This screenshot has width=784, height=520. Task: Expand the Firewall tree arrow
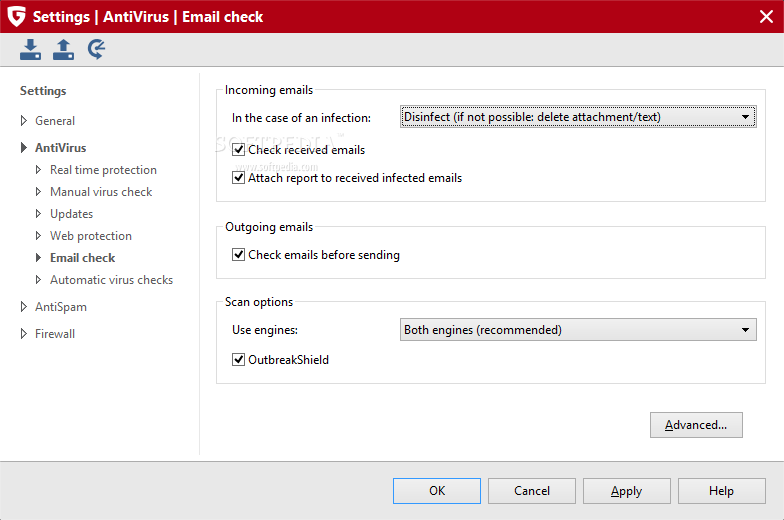[x=24, y=334]
